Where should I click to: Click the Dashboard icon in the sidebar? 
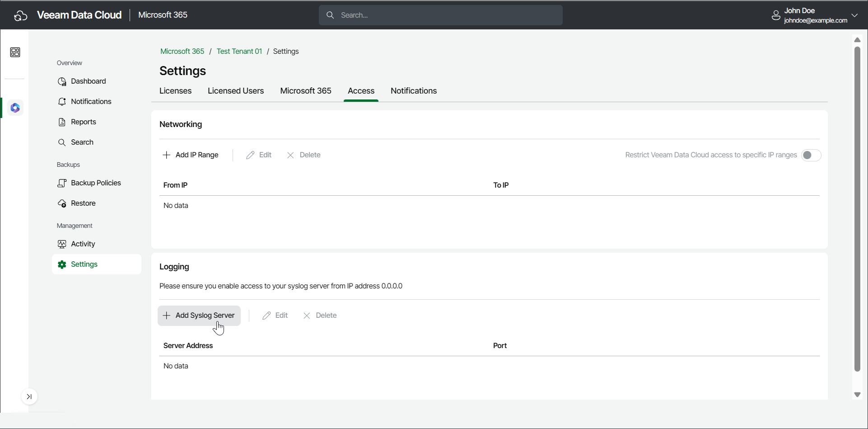[62, 81]
